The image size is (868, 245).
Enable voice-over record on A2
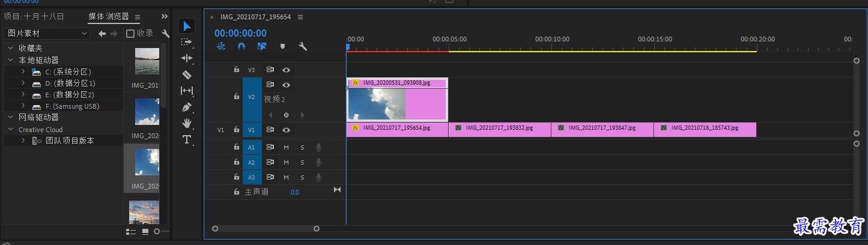point(318,162)
